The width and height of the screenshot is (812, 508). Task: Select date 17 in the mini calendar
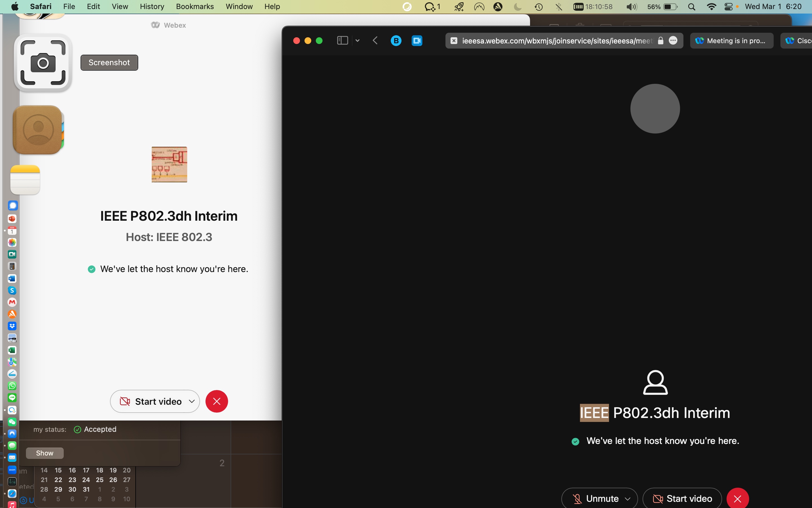pos(86,470)
